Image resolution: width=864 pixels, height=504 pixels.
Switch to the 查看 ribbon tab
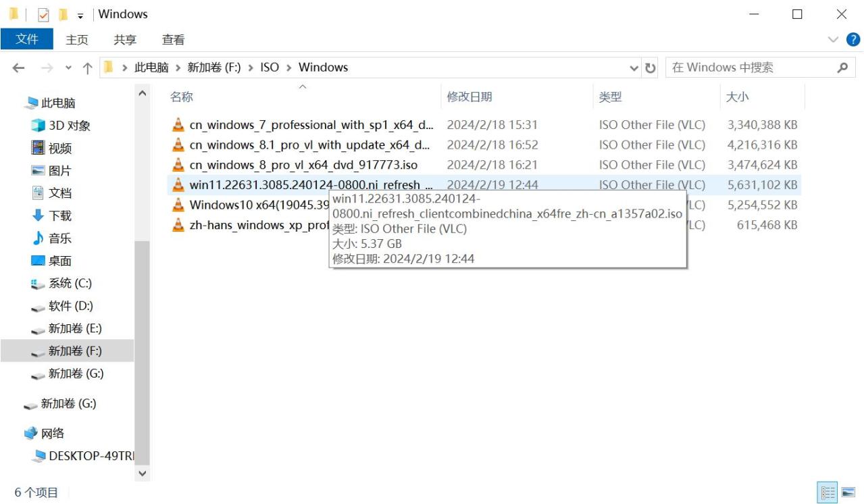tap(173, 40)
